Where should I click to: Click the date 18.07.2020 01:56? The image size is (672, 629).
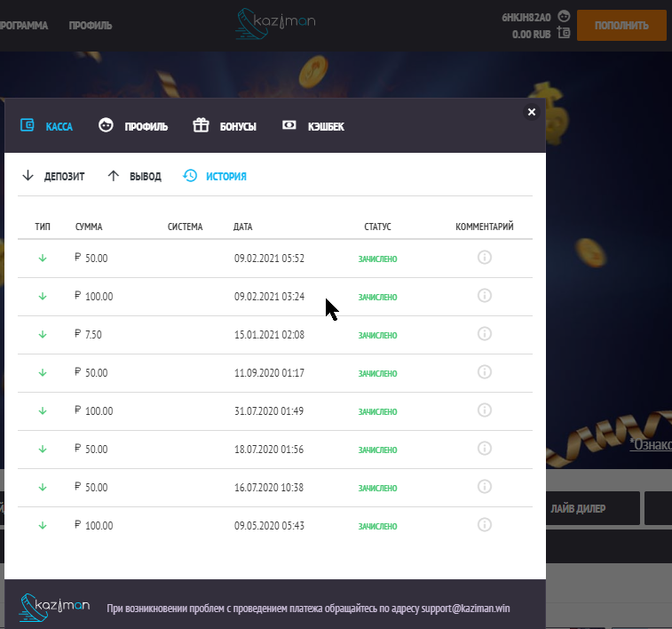tap(269, 449)
